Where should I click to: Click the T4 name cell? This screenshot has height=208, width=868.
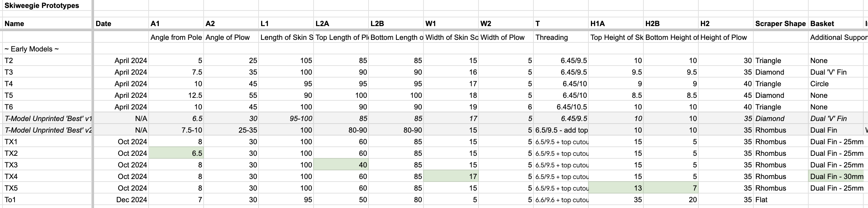pos(9,84)
